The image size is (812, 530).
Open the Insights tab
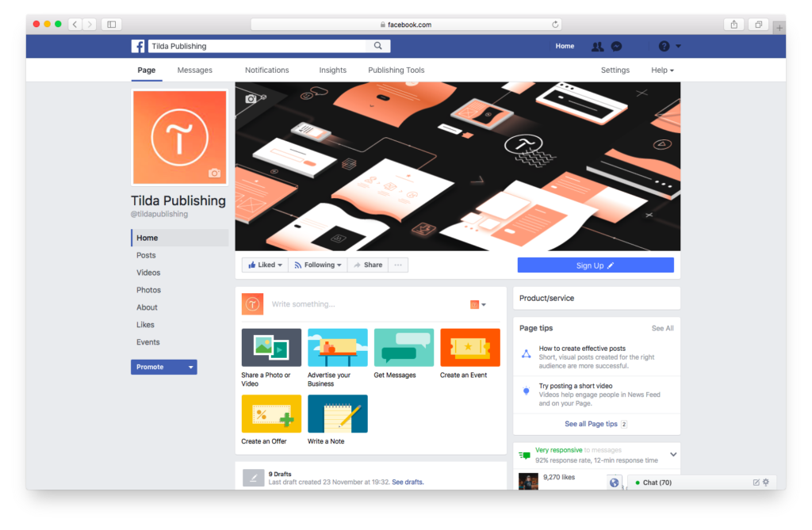(333, 71)
